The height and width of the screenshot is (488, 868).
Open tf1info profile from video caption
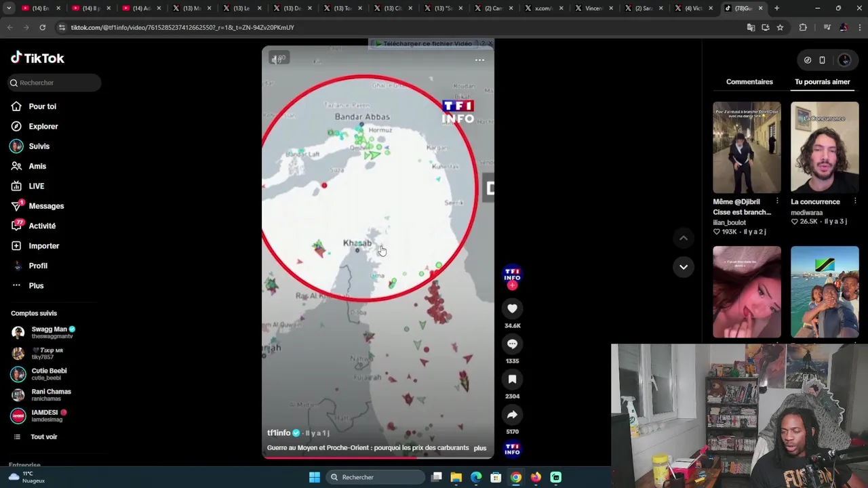point(279,433)
